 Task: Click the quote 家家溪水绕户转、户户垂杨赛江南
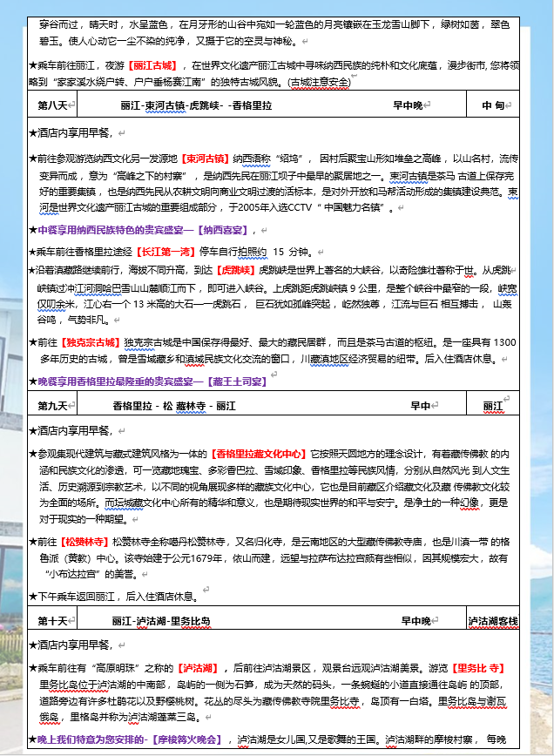tap(129, 82)
